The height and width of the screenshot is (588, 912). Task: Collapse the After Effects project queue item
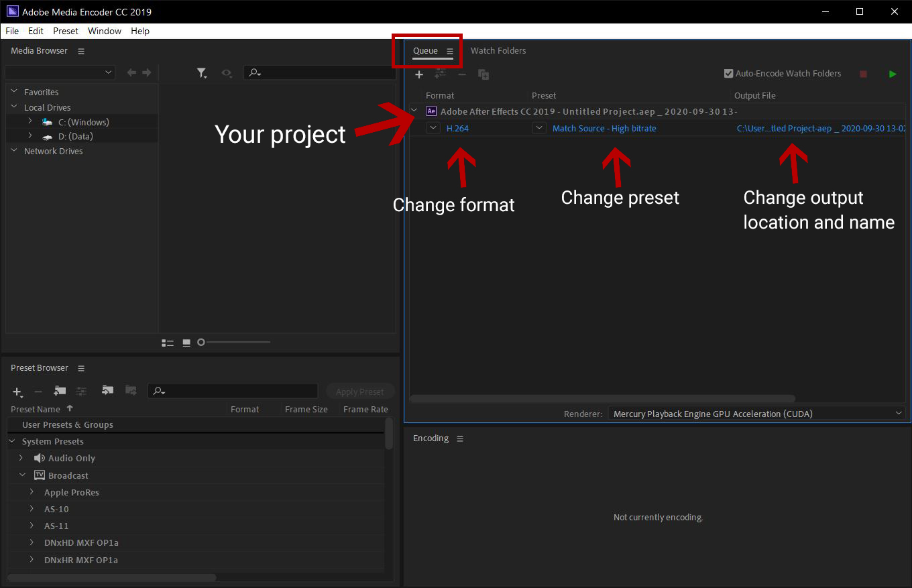pyautogui.click(x=414, y=111)
